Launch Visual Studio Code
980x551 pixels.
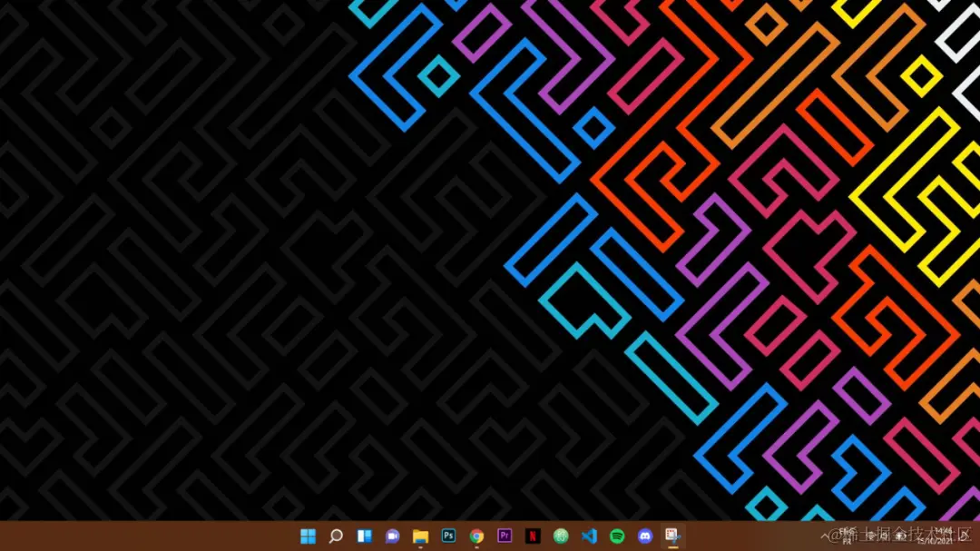pos(589,536)
